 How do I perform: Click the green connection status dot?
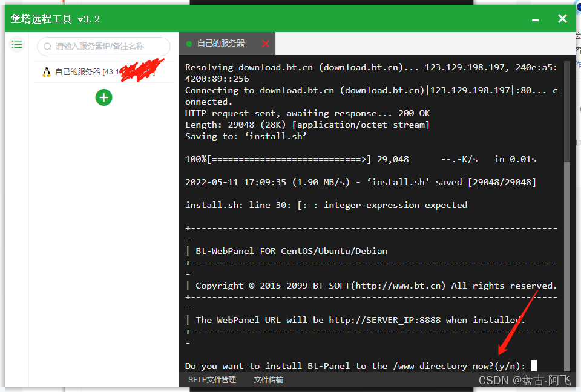click(189, 44)
